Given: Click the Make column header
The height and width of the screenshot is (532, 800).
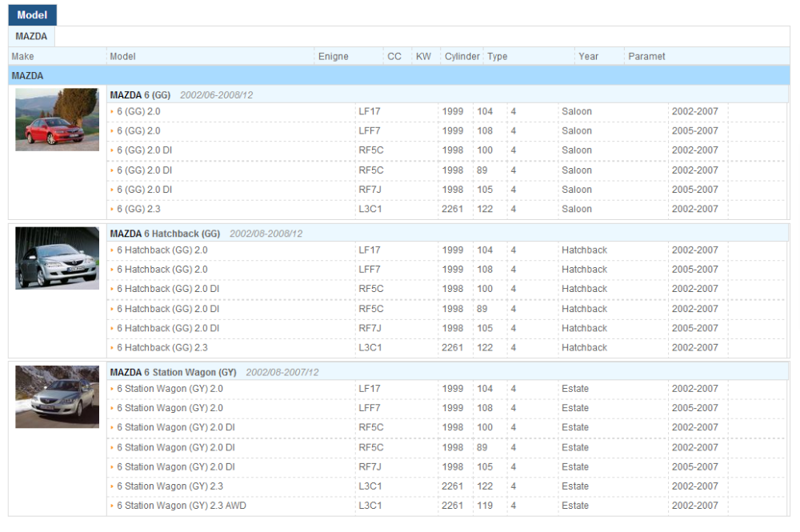Looking at the screenshot, I should click(23, 57).
